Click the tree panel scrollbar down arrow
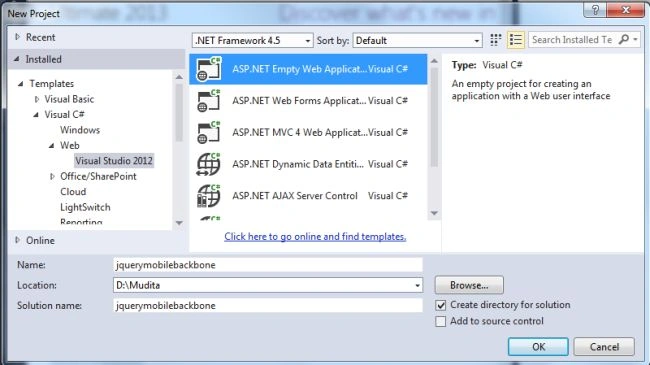Screen dimensions: 650x365 click(179, 223)
